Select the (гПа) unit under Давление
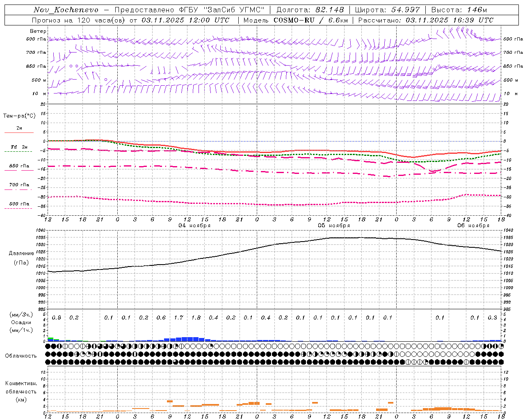Screen dimensions: 525x420 click(21, 263)
